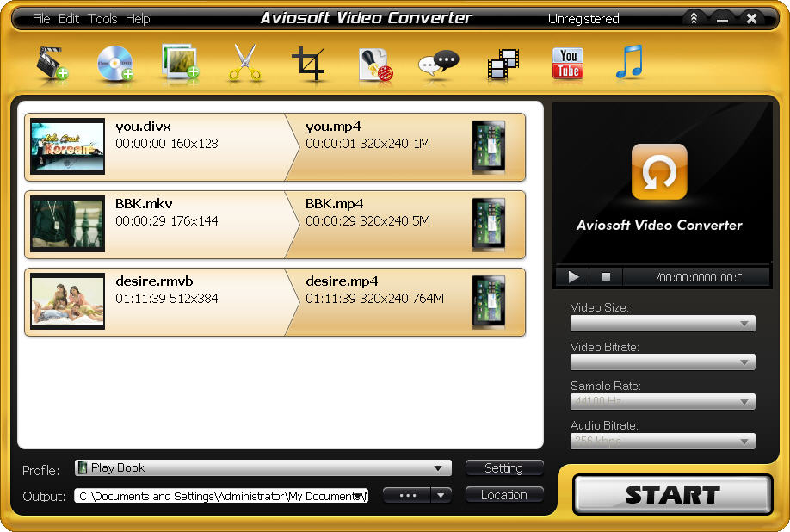Open the YouTube tool
790x532 pixels.
click(568, 64)
